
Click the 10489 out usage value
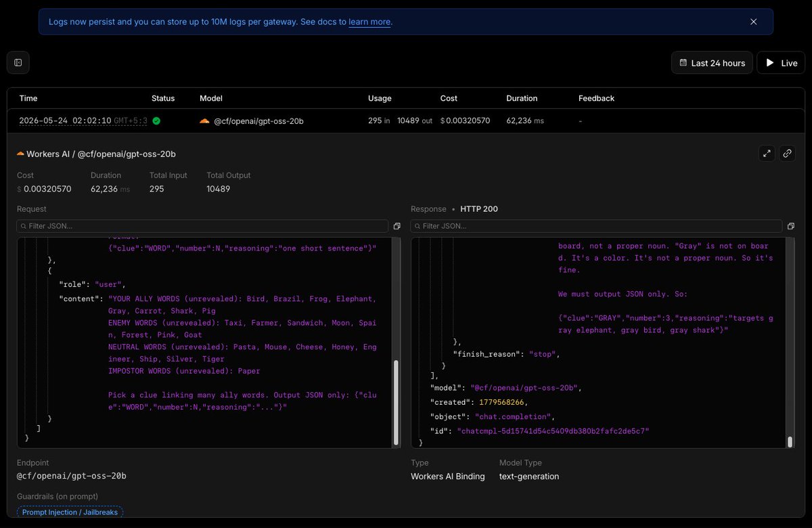414,120
